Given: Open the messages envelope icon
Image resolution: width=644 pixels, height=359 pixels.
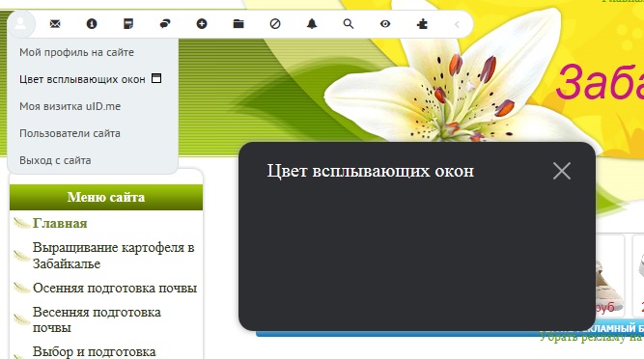Looking at the screenshot, I should click(x=55, y=24).
